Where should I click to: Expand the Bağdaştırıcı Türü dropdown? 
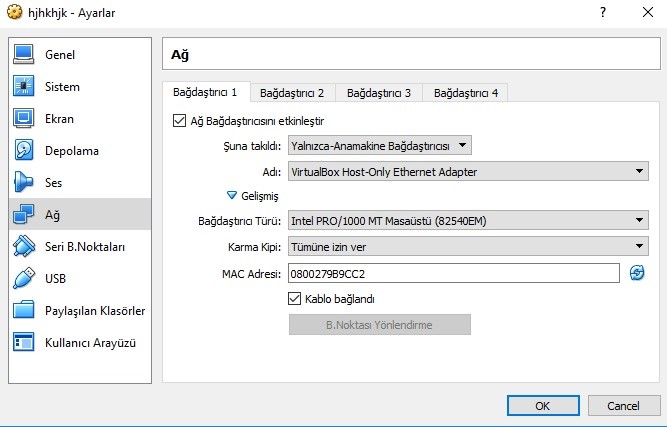(468, 221)
